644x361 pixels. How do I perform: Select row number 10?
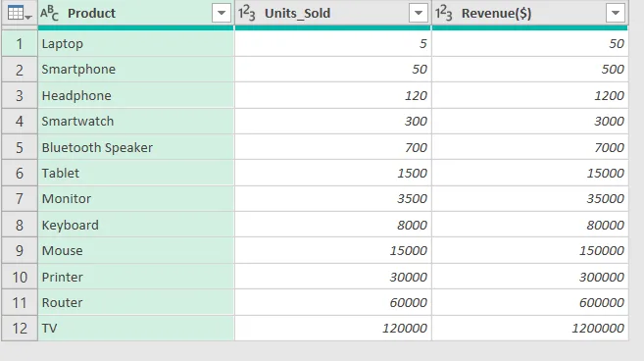tap(20, 277)
